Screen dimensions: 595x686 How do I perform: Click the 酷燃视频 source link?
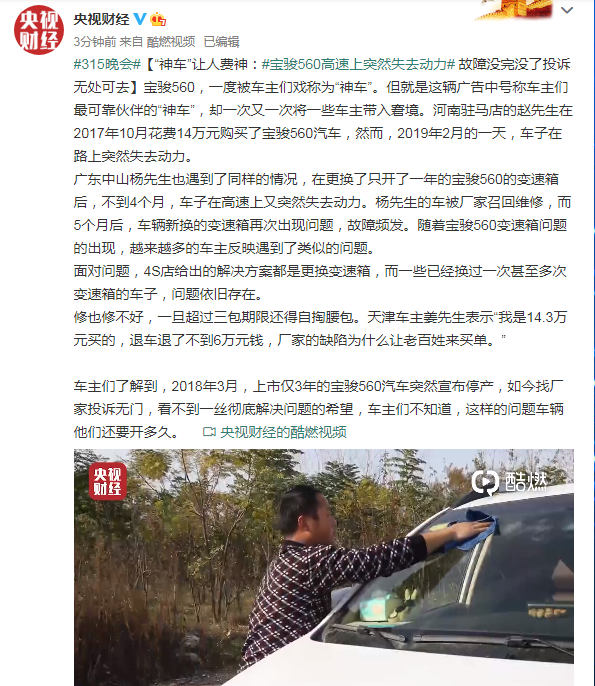[171, 42]
